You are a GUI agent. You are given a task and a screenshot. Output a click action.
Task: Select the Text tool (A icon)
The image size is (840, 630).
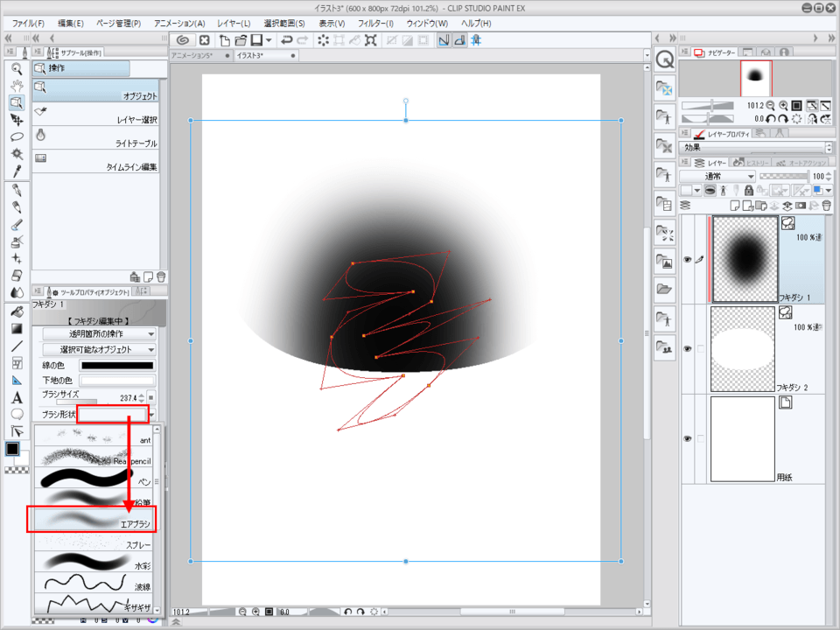tap(16, 398)
